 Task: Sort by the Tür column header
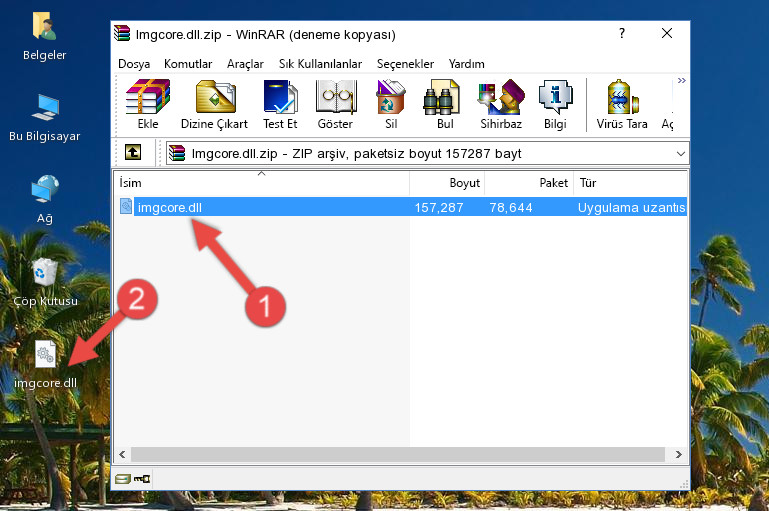pyautogui.click(x=630, y=183)
